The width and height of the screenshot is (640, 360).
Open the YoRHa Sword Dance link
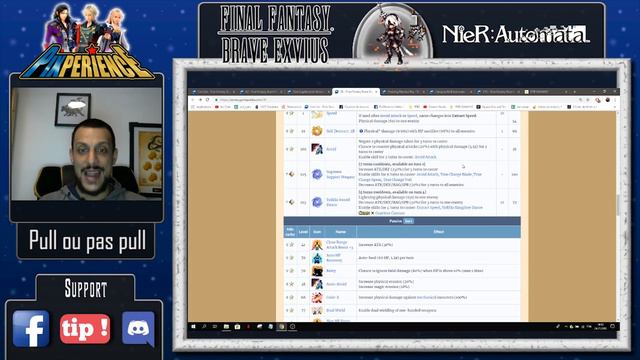[338, 202]
